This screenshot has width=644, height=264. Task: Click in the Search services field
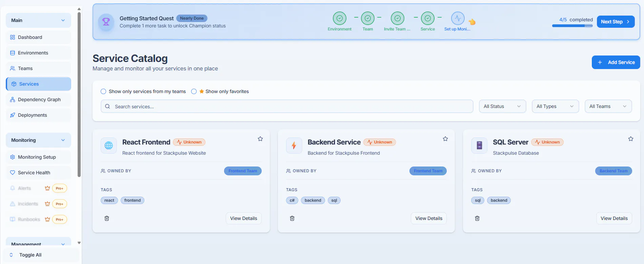coord(287,106)
